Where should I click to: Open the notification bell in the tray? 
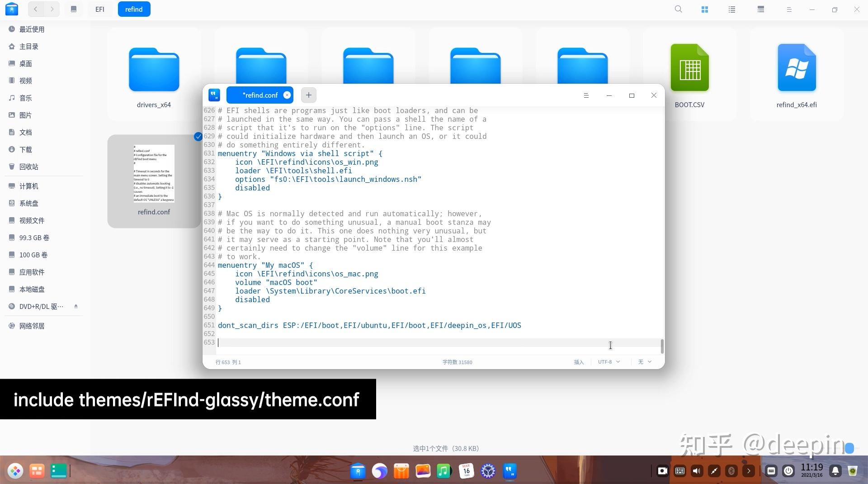[835, 471]
